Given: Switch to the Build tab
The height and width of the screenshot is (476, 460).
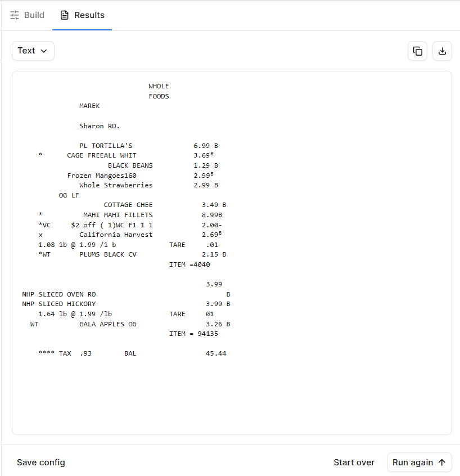Looking at the screenshot, I should click(27, 15).
